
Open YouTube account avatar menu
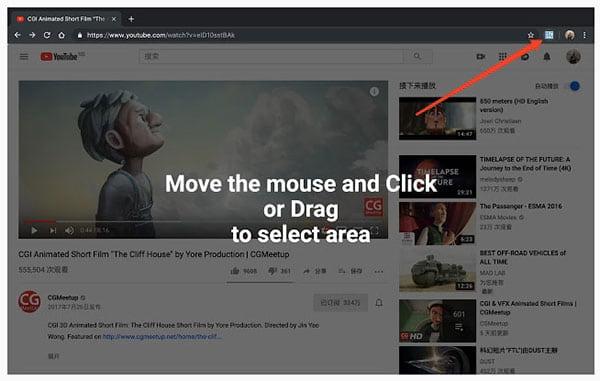click(573, 57)
